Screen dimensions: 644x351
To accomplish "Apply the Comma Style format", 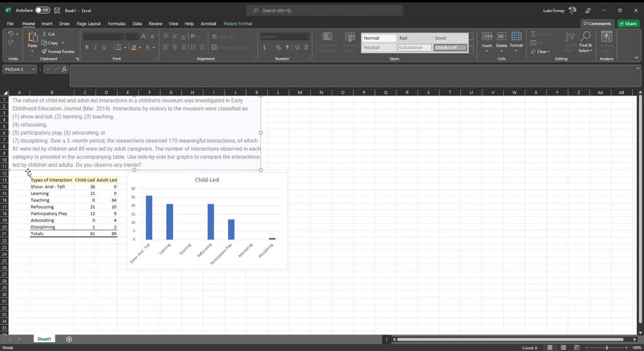I will 287,47.
